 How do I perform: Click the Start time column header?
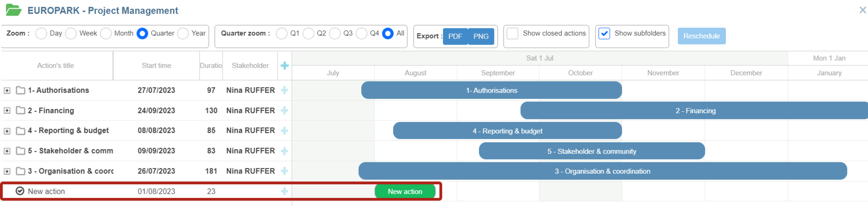click(156, 66)
